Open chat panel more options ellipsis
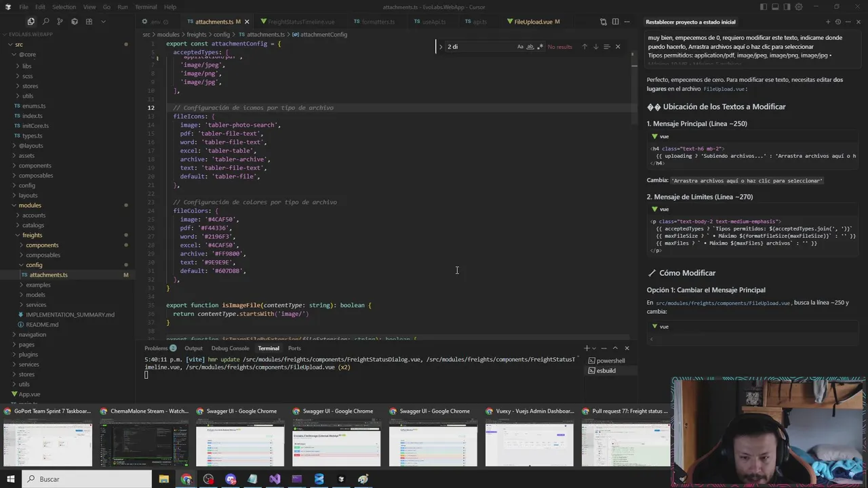Image resolution: width=868 pixels, height=488 pixels. coord(848,22)
